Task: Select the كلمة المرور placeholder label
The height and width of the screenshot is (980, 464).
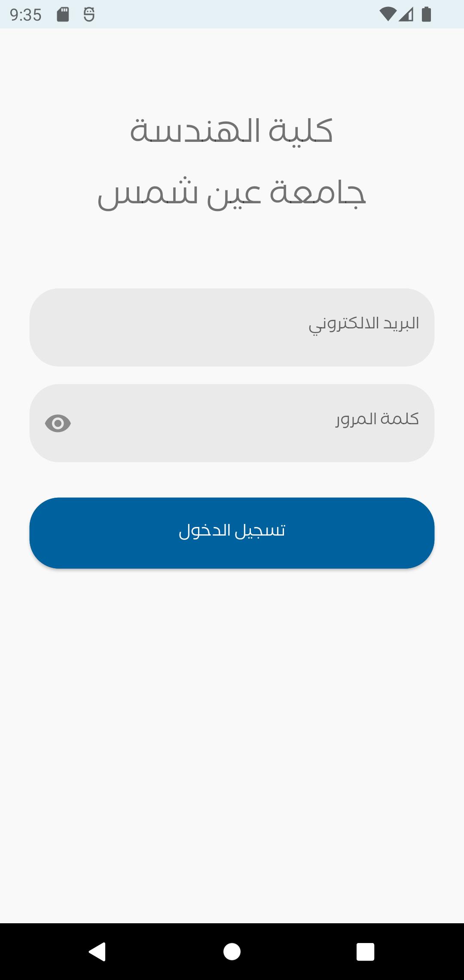Action: click(377, 419)
